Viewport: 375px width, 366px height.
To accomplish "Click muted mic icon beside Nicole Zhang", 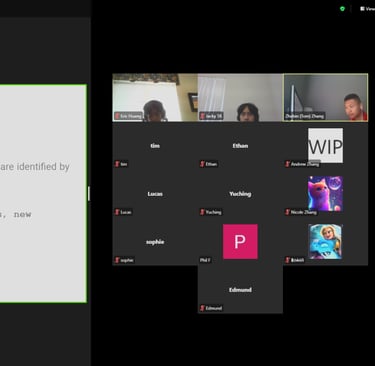I will coord(288,212).
